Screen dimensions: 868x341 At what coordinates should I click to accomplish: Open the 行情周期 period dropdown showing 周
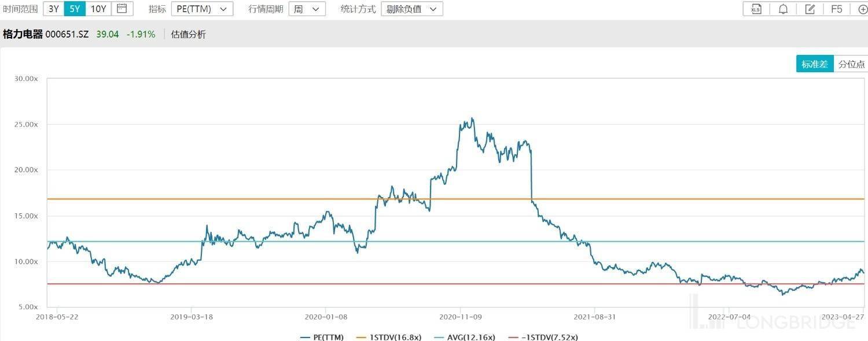(x=307, y=9)
